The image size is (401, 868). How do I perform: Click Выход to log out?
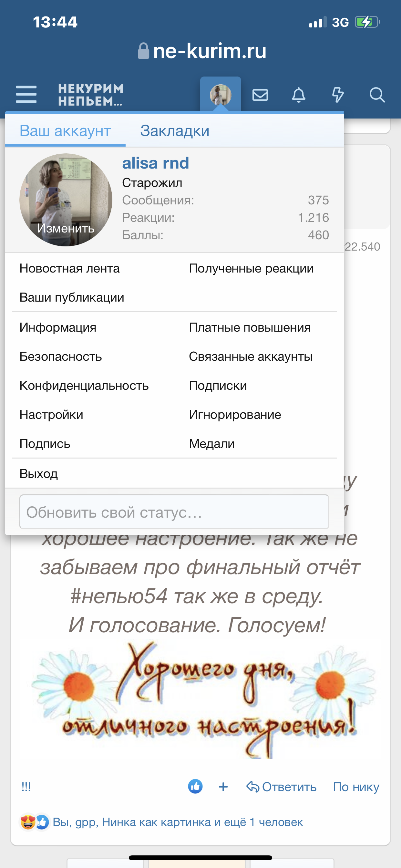pos(39,474)
